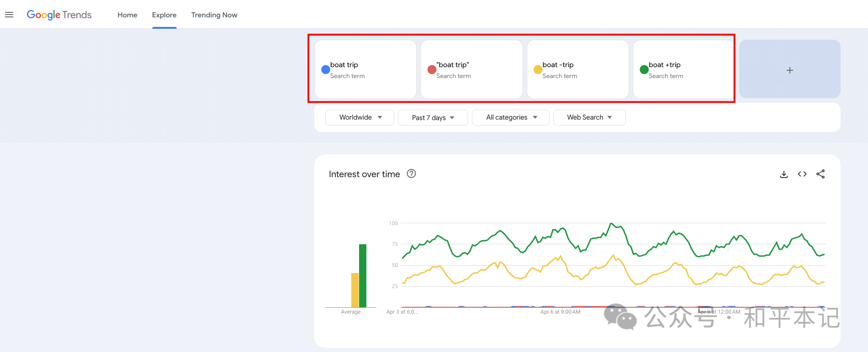This screenshot has width=868, height=352.
Task: Click the green dot of boat +trip
Action: coord(644,69)
